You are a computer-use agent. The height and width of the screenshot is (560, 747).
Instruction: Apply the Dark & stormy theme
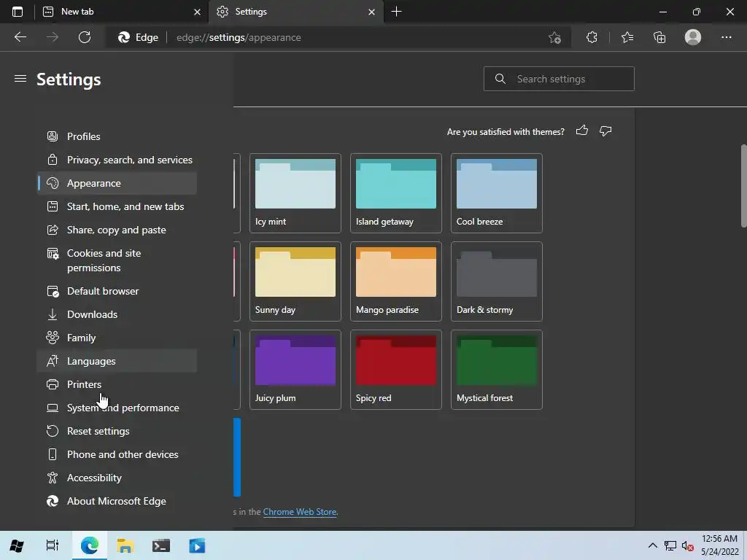[496, 281]
